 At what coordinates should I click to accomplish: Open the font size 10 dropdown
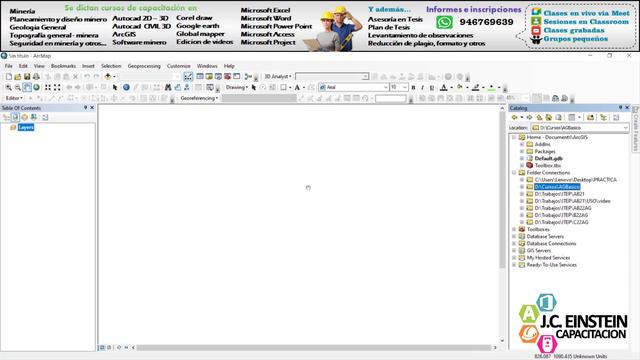tap(404, 87)
